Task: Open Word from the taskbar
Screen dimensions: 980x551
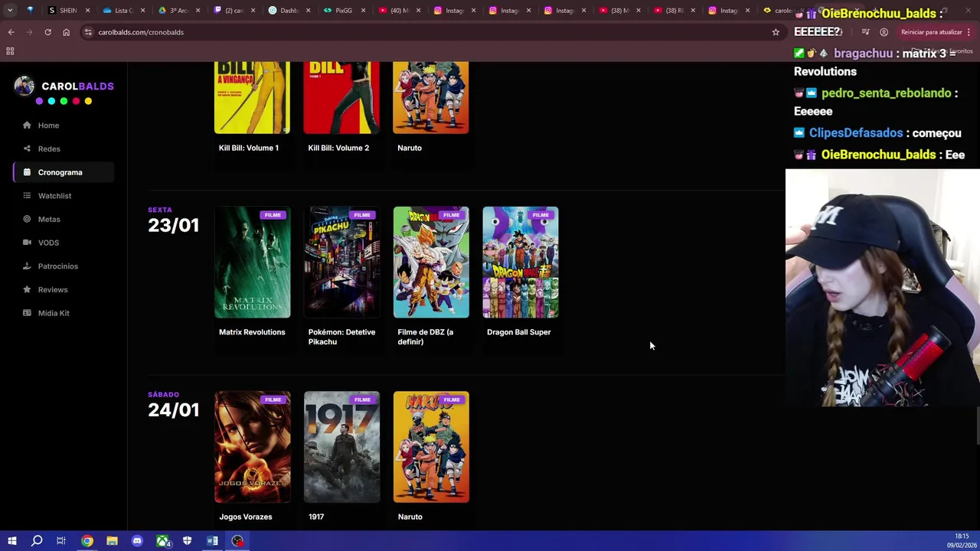Action: coord(212,541)
